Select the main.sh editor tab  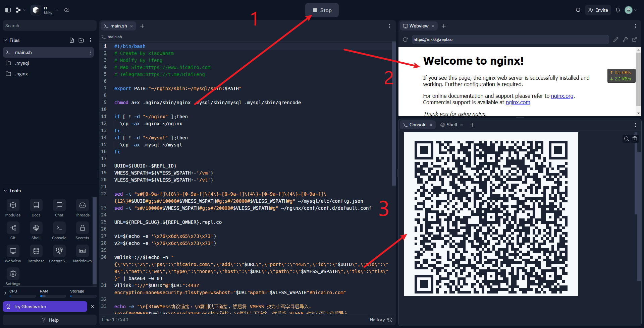point(118,26)
